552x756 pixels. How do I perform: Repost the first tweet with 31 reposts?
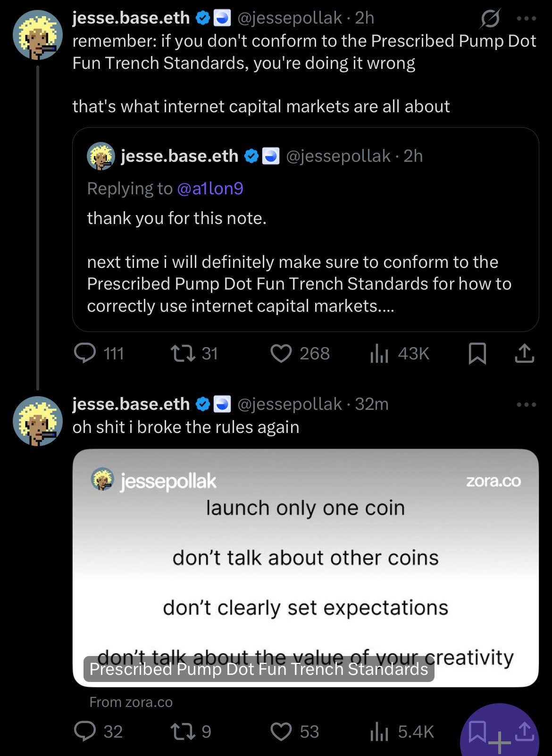[x=183, y=353]
